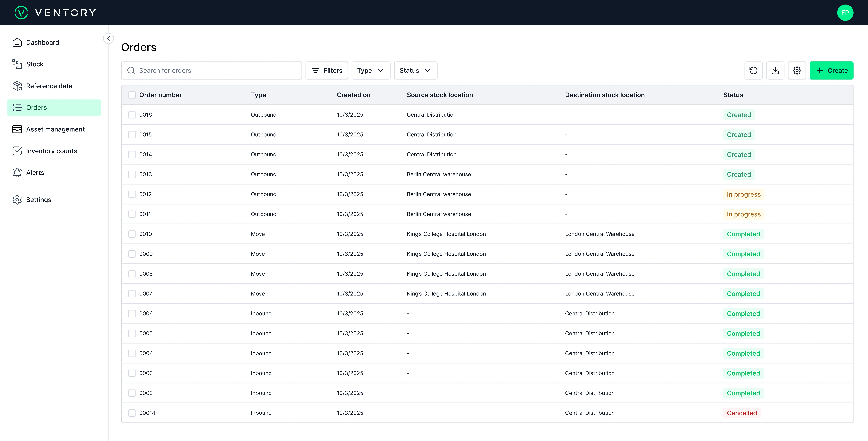Open Asset management section
This screenshot has height=441, width=868.
point(55,129)
